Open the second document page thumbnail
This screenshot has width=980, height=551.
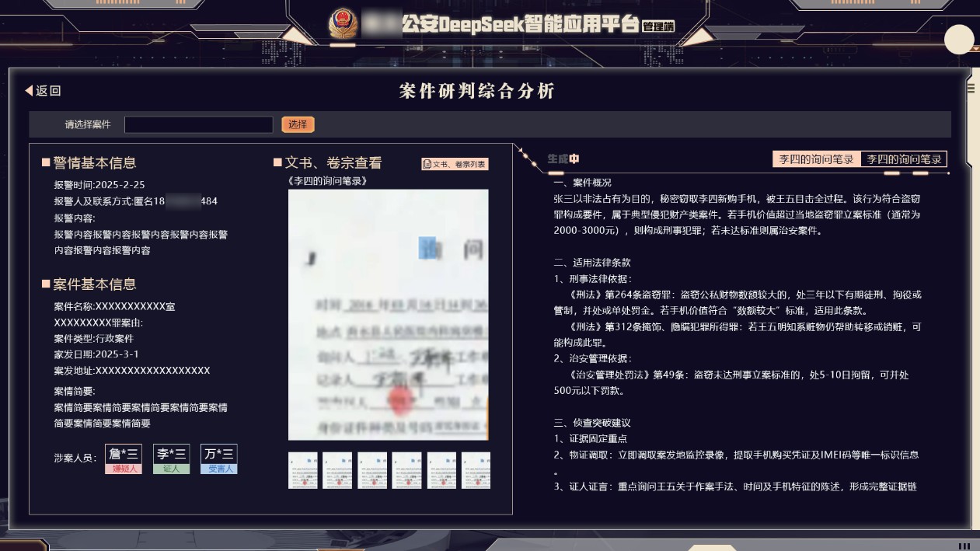[337, 470]
